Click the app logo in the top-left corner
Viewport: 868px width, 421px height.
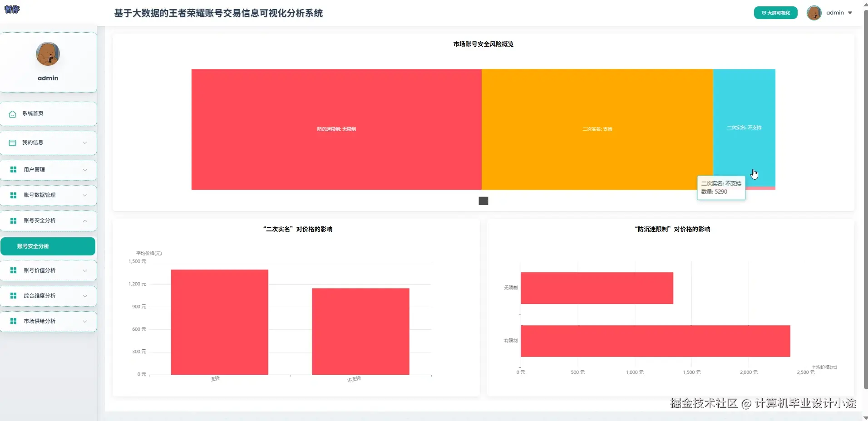[x=12, y=9]
